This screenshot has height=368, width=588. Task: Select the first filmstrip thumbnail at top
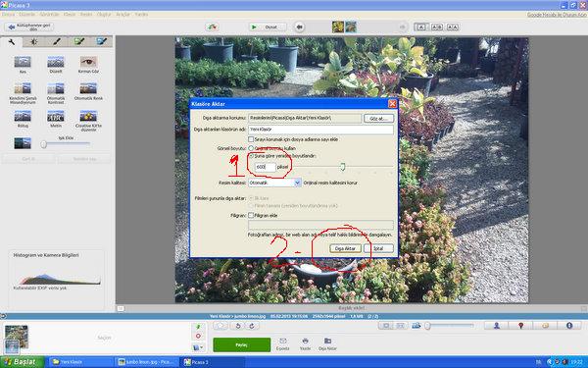point(338,26)
